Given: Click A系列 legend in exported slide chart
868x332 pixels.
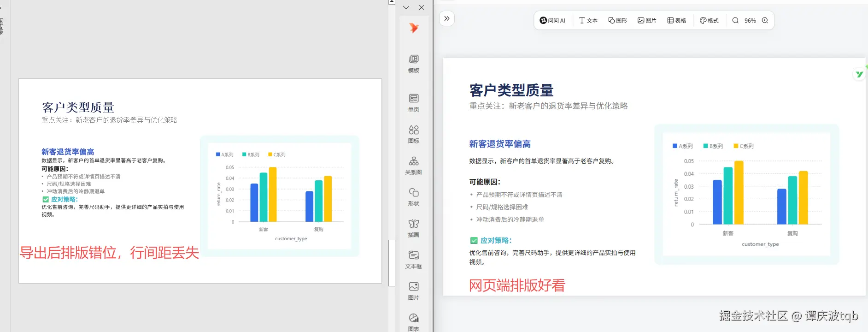Looking at the screenshot, I should tap(225, 154).
